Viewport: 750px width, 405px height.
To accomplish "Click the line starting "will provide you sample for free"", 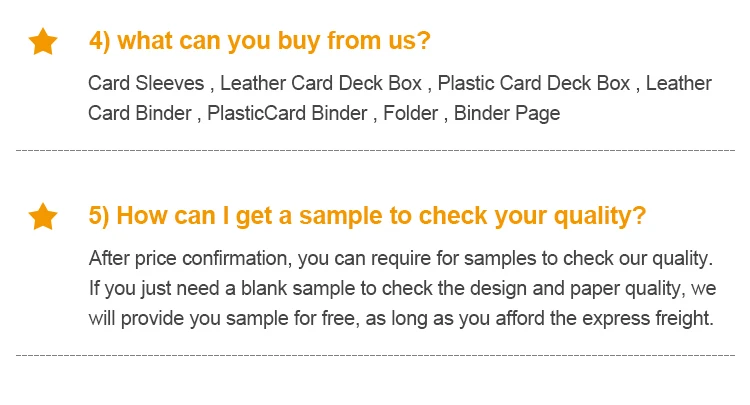I will 400,320.
